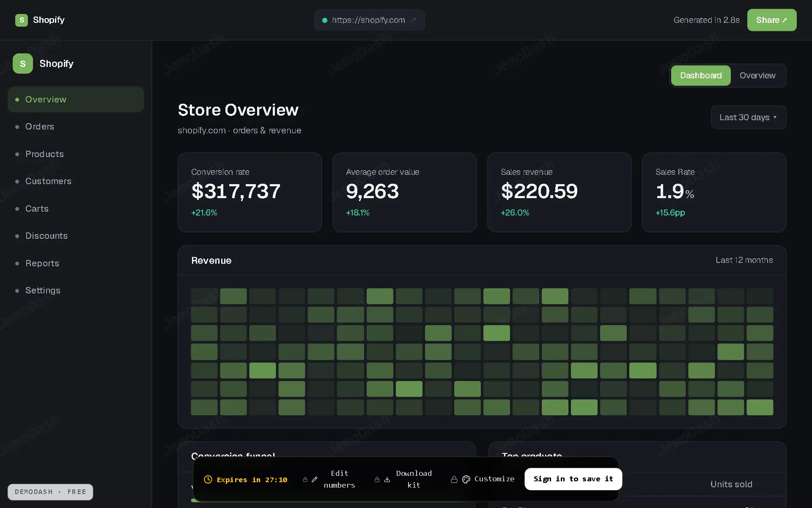The image size is (812, 508).
Task: Click the clock icon beside Expires in
Action: 208,479
